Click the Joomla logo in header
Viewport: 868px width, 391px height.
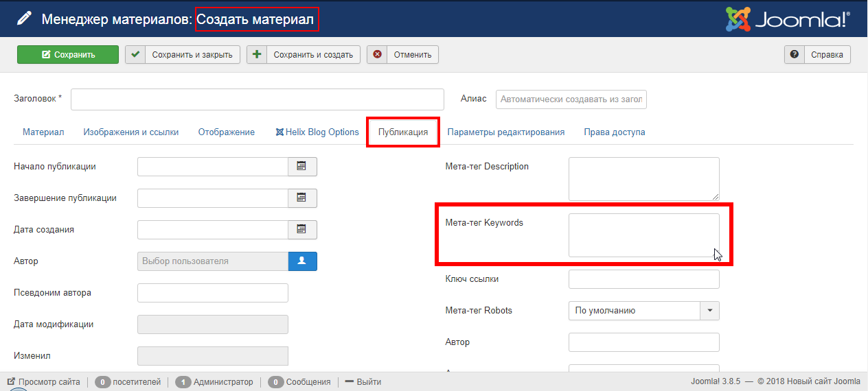click(x=788, y=19)
